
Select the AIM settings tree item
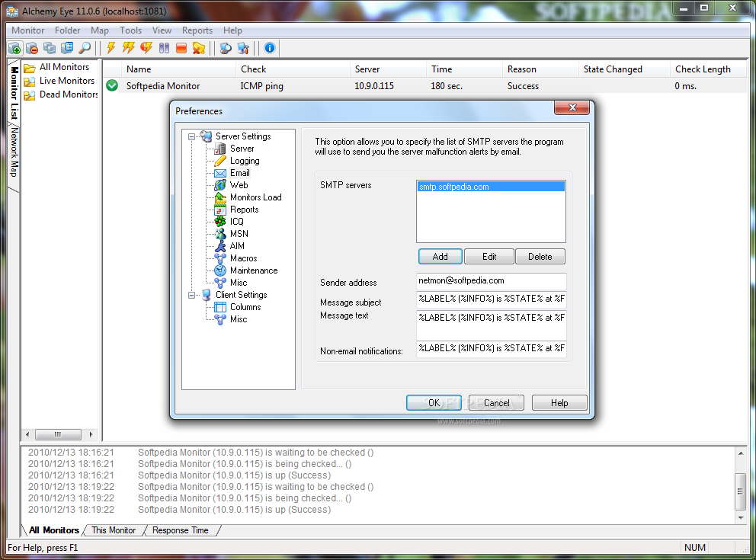[x=237, y=246]
